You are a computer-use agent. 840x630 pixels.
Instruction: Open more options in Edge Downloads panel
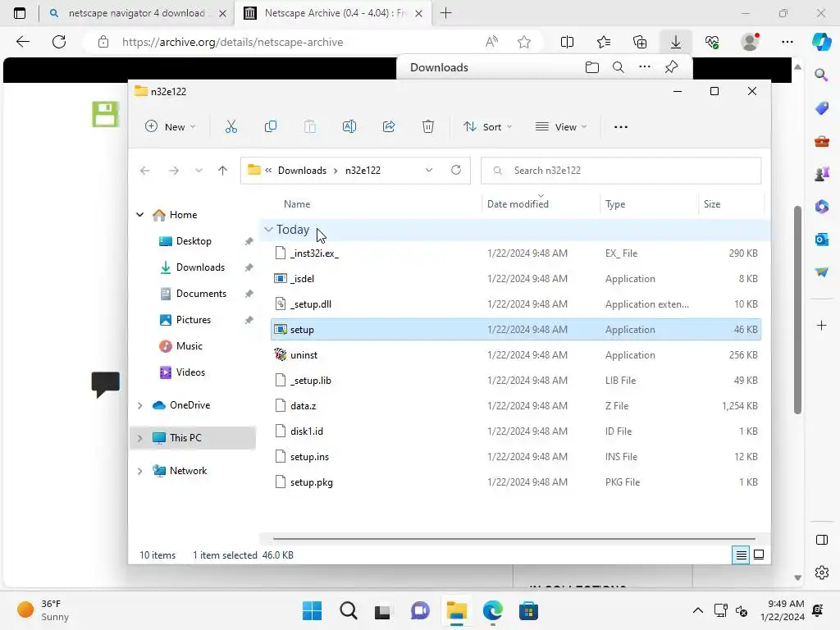pyautogui.click(x=645, y=67)
